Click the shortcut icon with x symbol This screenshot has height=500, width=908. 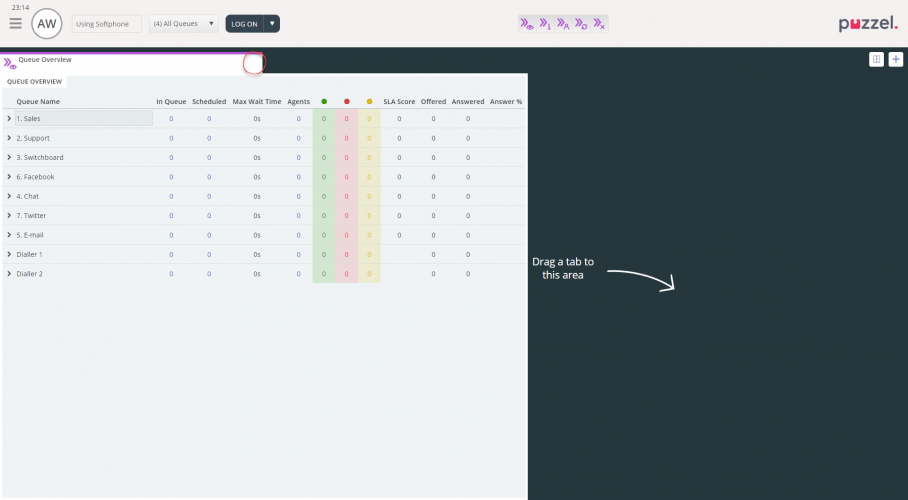pos(599,23)
